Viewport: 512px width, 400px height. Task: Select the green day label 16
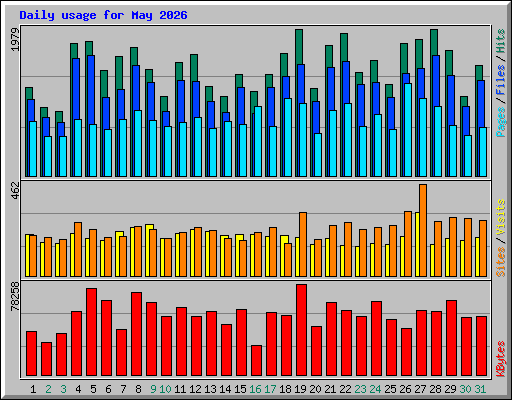[255, 389]
